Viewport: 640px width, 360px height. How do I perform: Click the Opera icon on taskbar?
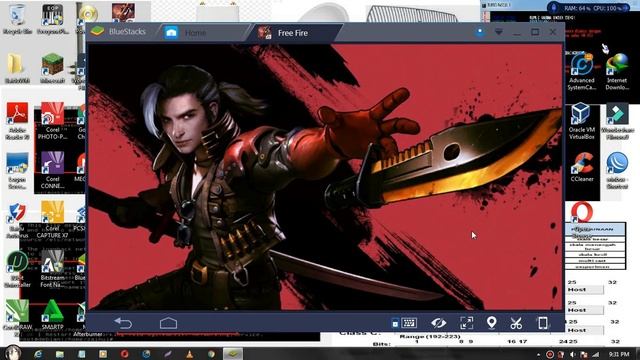(124, 354)
